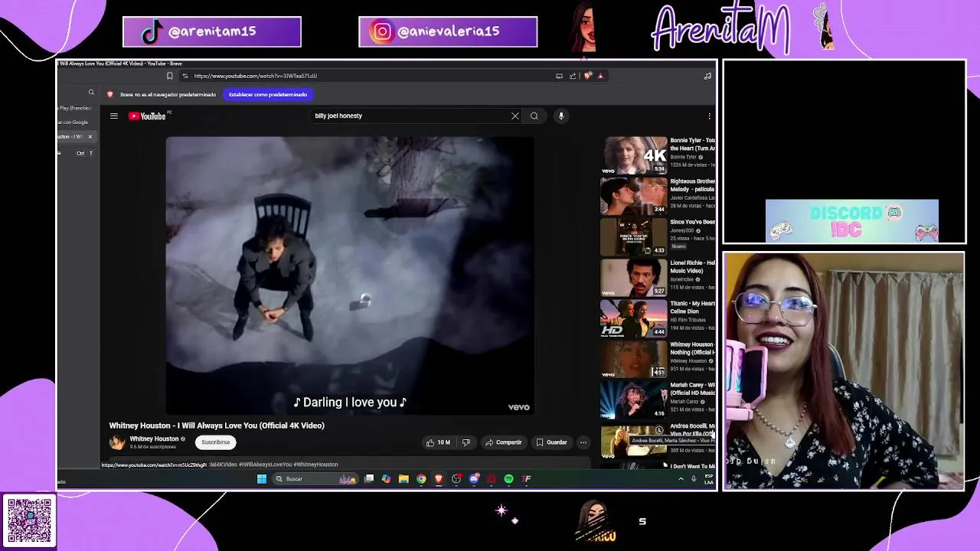
Task: Open Google Chrome from the taskbar
Action: 421,479
